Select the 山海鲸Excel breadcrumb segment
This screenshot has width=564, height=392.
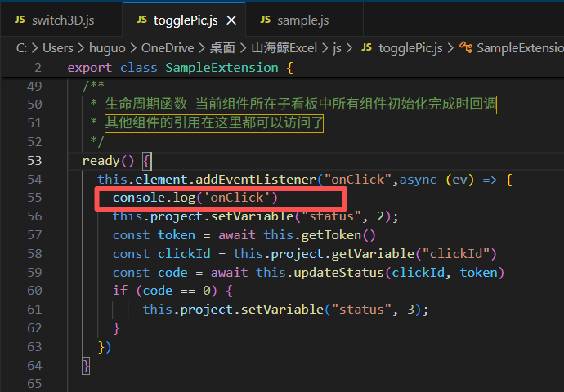click(283, 48)
